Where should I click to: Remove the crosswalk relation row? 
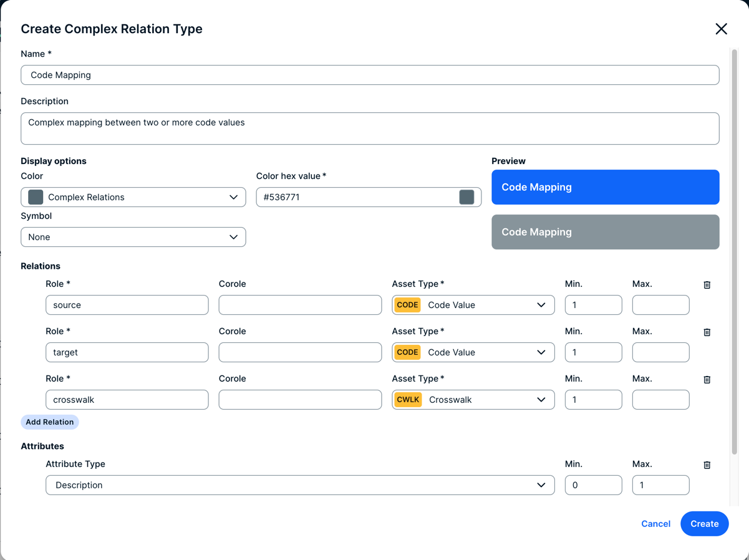click(707, 380)
